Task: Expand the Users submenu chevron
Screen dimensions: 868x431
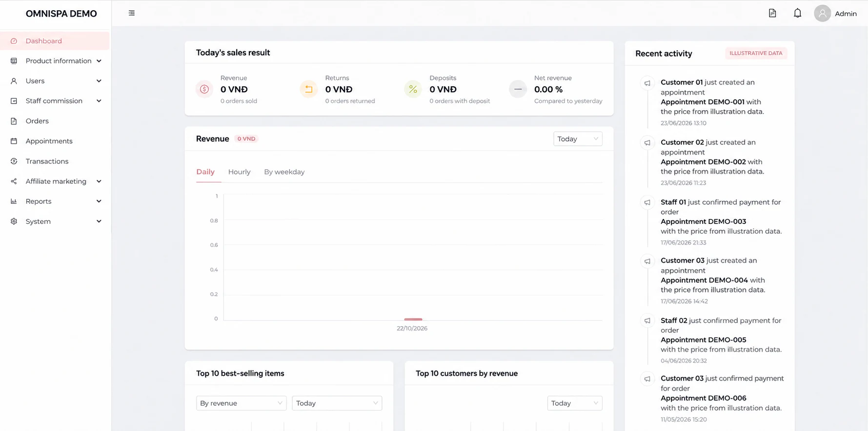Action: click(x=99, y=81)
